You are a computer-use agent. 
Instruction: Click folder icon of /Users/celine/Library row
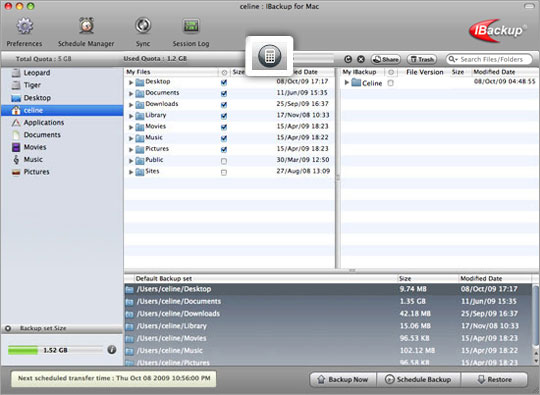coord(129,327)
